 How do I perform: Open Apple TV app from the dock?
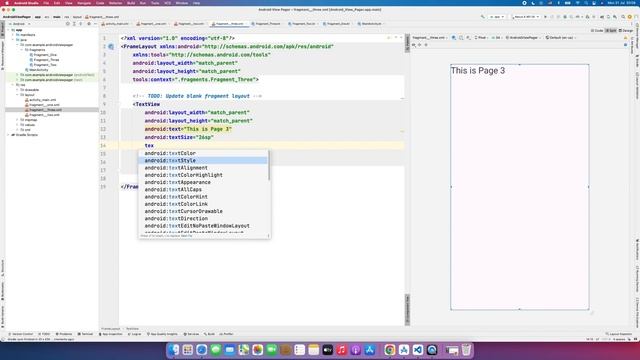[x=327, y=350]
